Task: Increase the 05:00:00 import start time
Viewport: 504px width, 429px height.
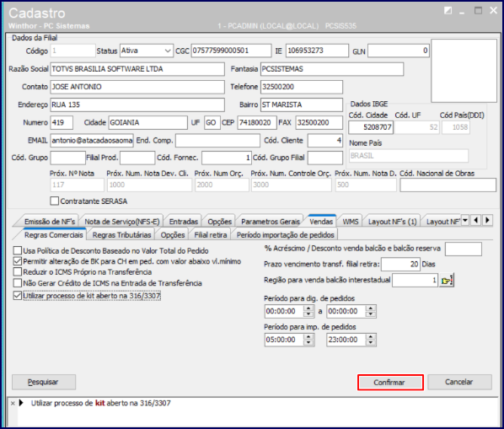Action: point(308,337)
